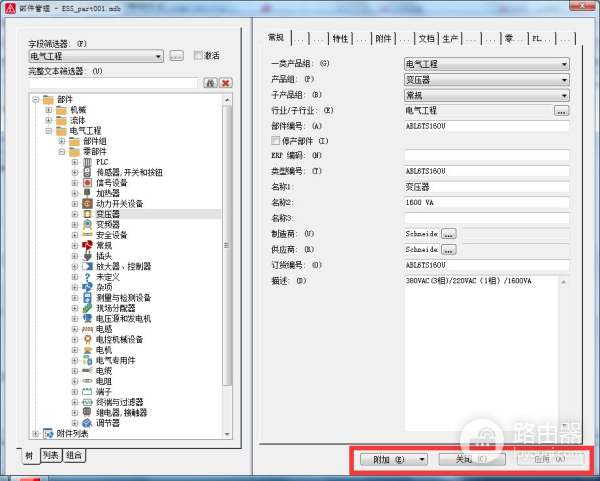Click the 端子 terminal icon

click(x=87, y=391)
